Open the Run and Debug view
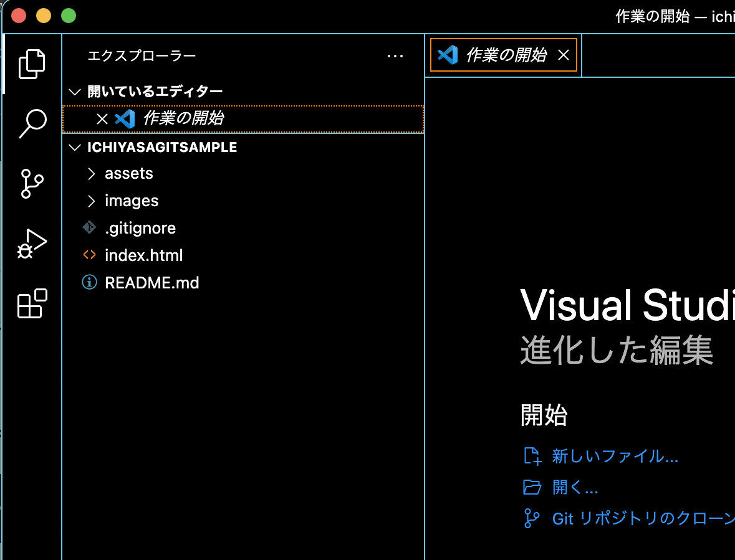The image size is (735, 560). [32, 244]
